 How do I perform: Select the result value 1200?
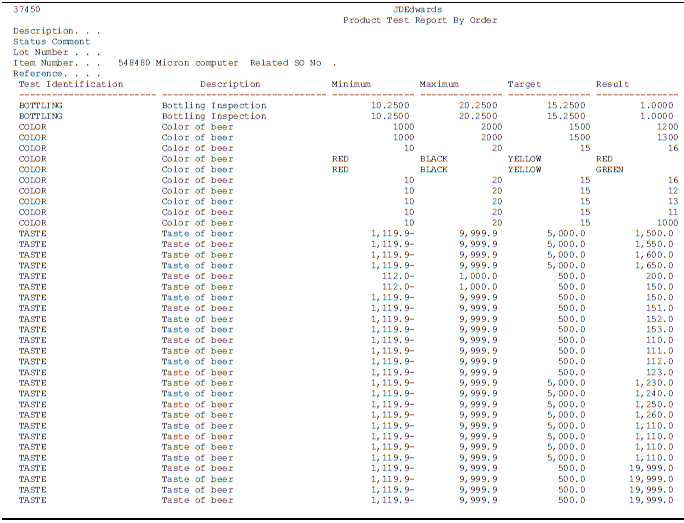pyautogui.click(x=667, y=127)
